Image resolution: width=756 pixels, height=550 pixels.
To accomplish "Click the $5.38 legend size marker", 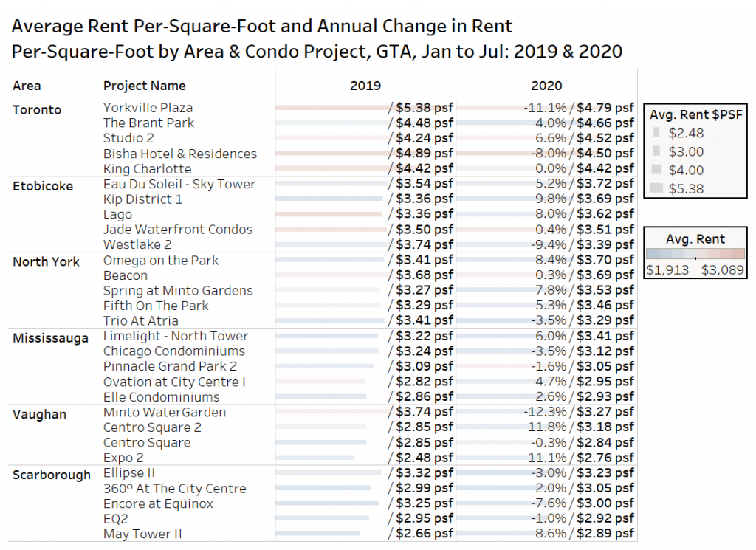I will point(656,188).
